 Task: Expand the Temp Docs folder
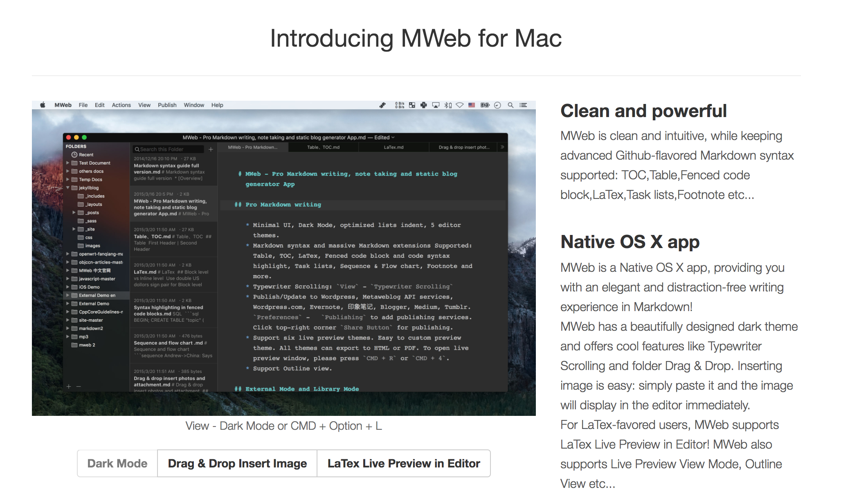(68, 179)
